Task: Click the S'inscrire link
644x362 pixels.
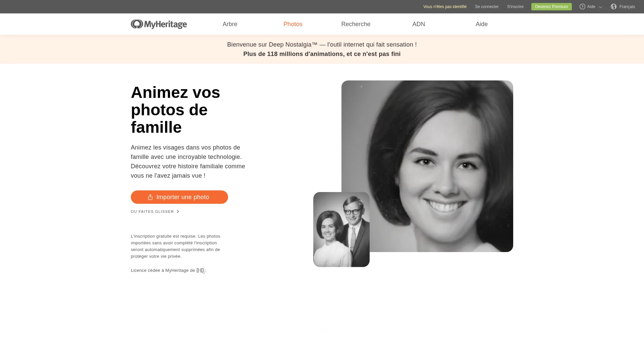Action: tap(515, 7)
